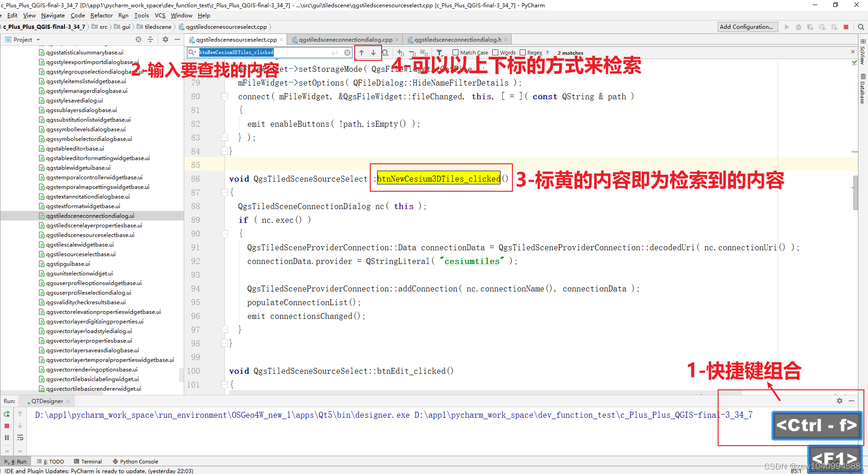Open Search Everywhere with the magnifier icon
Screen dimensions: 868x474
coord(861,27)
